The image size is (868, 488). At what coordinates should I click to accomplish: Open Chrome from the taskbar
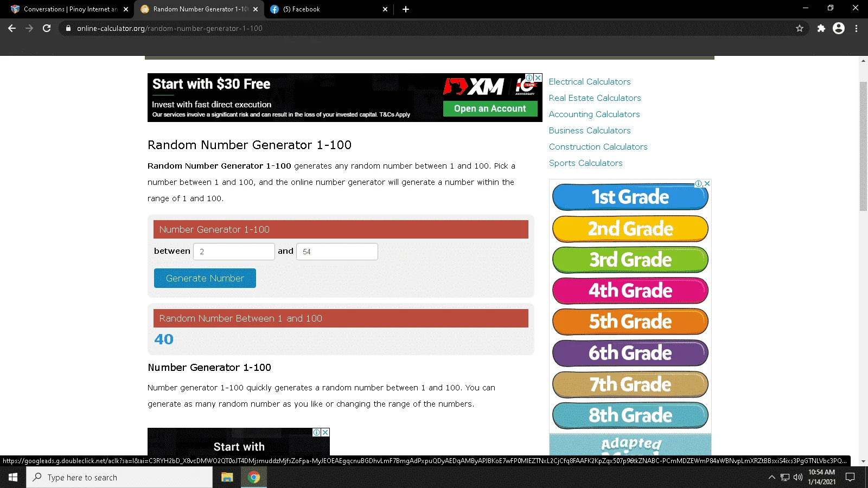click(253, 477)
